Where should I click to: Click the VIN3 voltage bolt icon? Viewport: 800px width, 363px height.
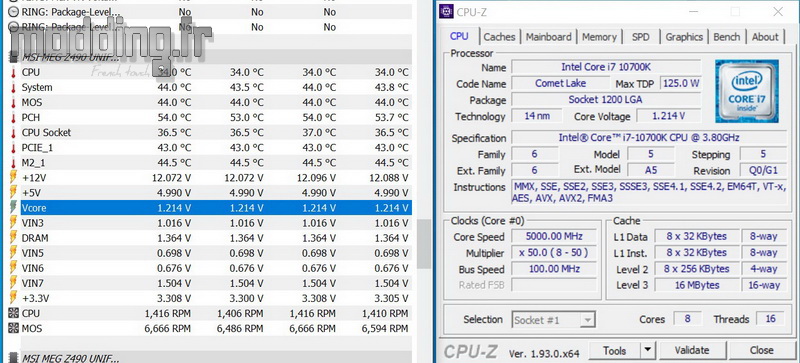click(13, 223)
